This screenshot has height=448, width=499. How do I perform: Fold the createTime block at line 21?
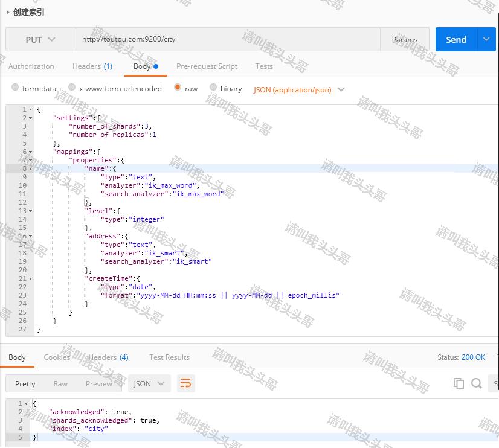tap(31, 278)
